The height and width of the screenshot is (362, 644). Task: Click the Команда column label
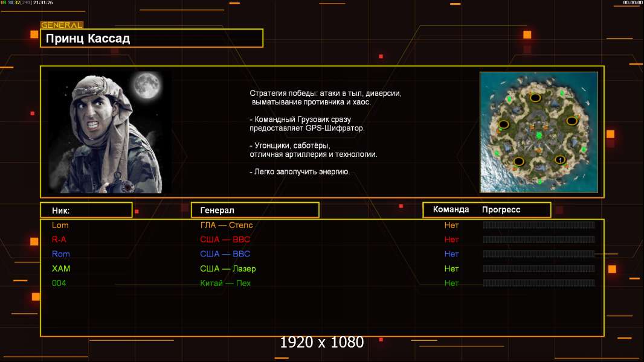(x=451, y=210)
